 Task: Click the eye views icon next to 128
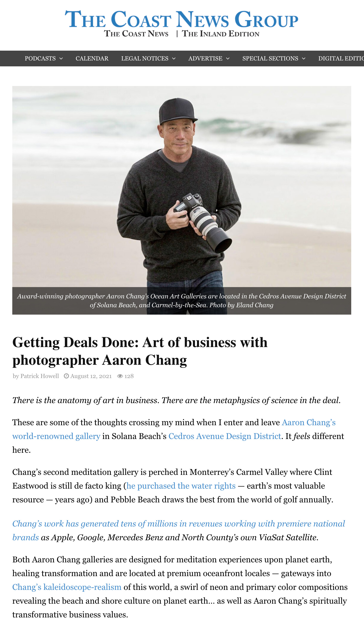120,376
